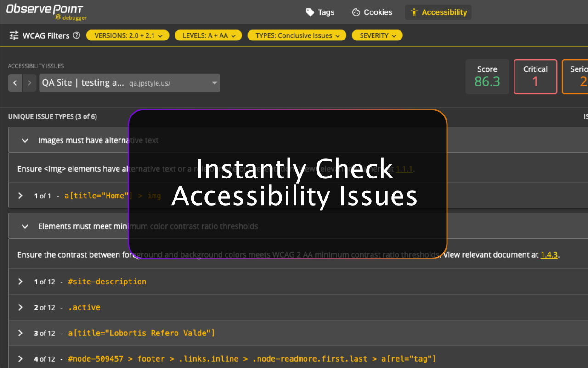
Task: Expand the .active issue row
Action: point(20,307)
